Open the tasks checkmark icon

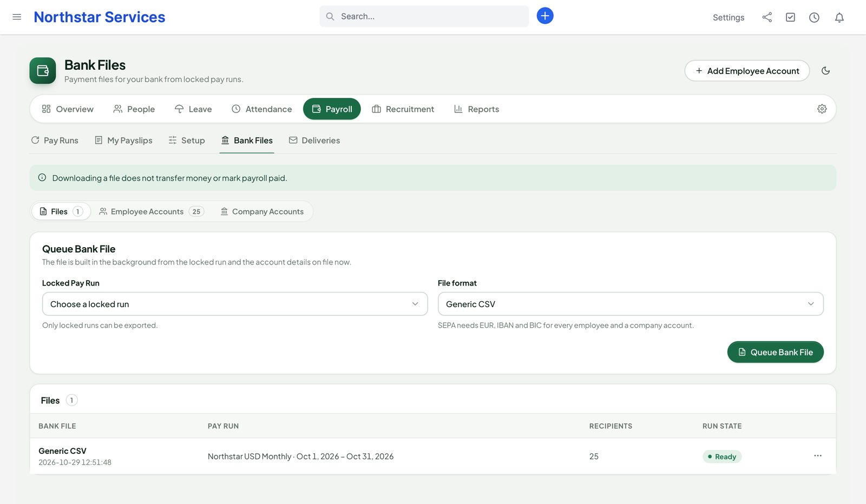coord(791,17)
